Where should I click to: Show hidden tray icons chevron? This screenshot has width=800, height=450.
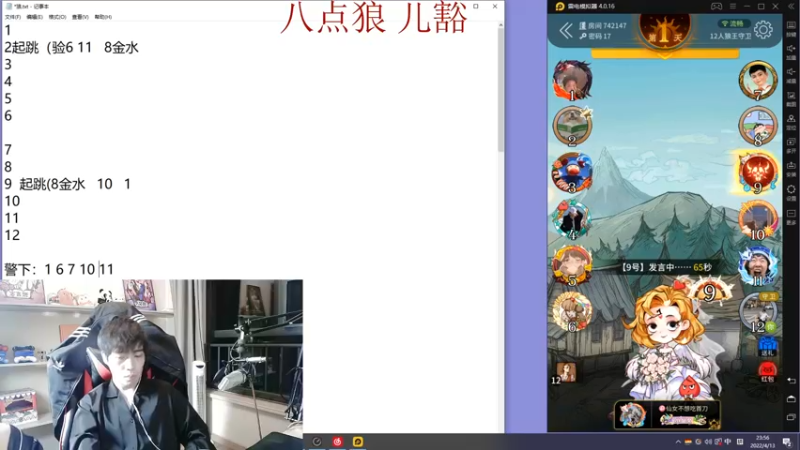pos(678,442)
